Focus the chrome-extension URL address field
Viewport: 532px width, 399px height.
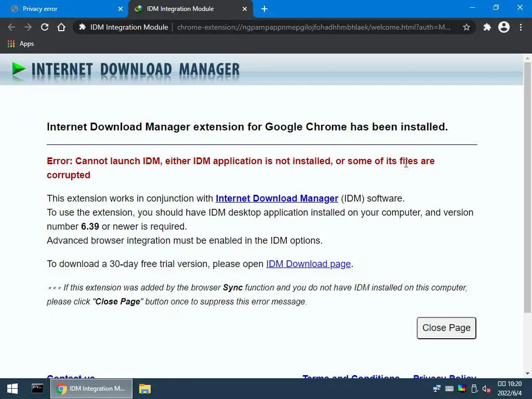(x=313, y=27)
